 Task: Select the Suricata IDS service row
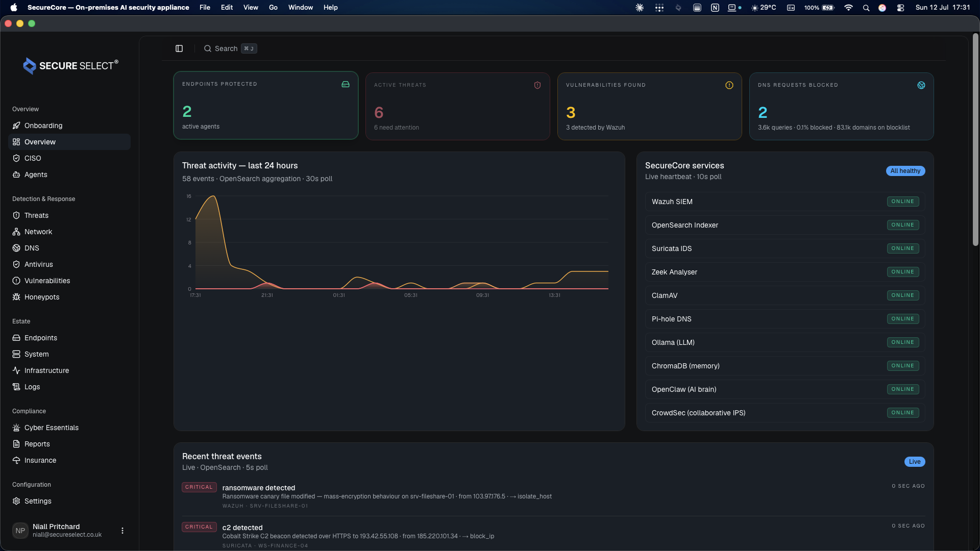[x=785, y=248]
